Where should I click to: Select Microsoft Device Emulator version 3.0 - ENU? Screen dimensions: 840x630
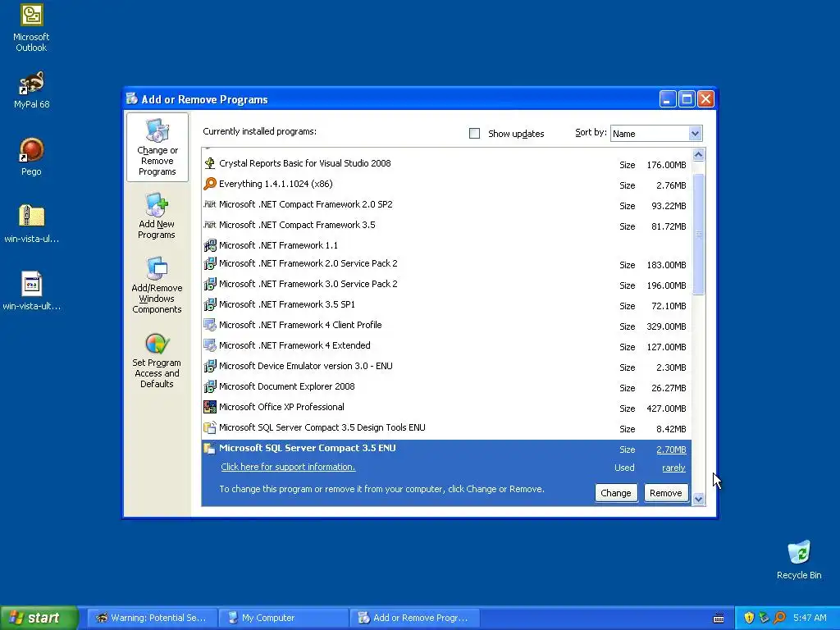pos(445,367)
